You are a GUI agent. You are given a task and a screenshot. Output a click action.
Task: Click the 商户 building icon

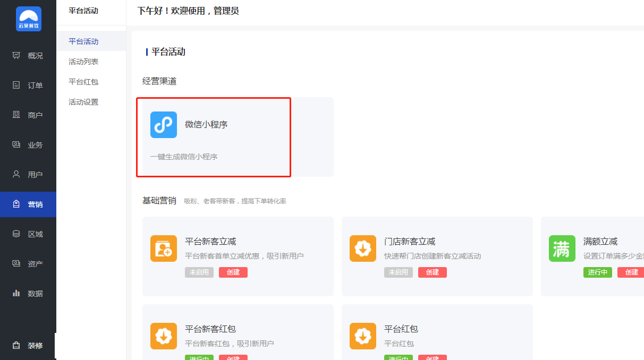pos(16,115)
